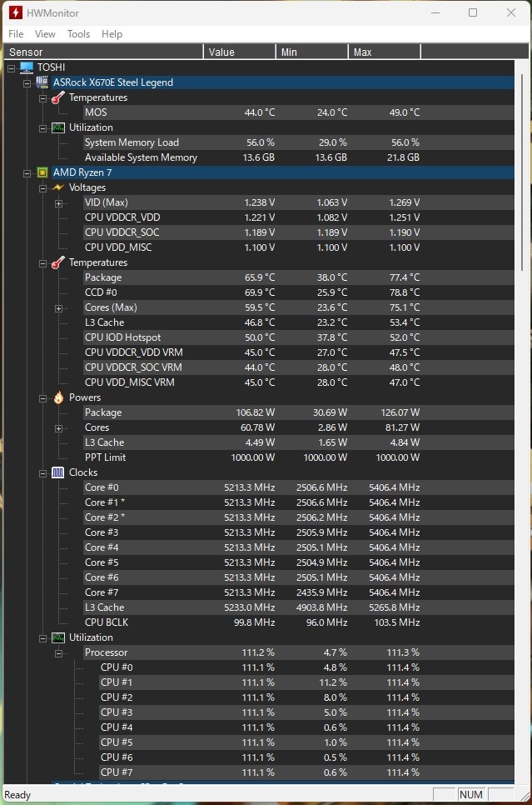Select the L3 Cache temperature row
Viewport: 532px width, 805px height.
coord(299,322)
